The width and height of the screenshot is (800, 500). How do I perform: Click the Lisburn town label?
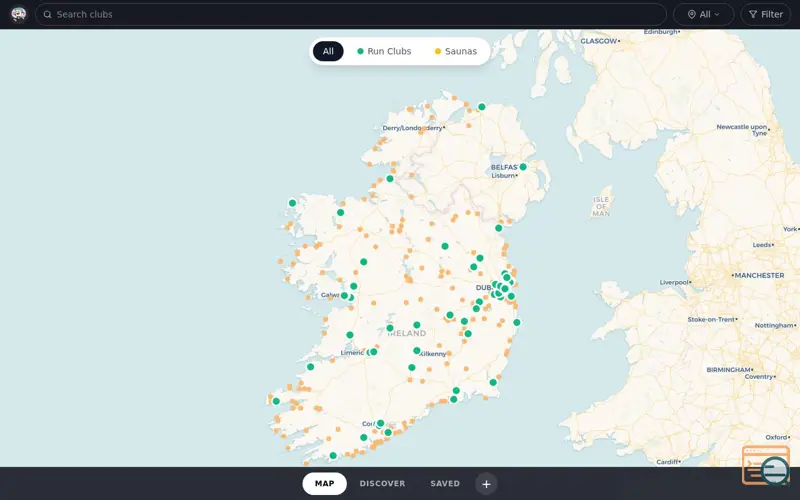(x=503, y=175)
